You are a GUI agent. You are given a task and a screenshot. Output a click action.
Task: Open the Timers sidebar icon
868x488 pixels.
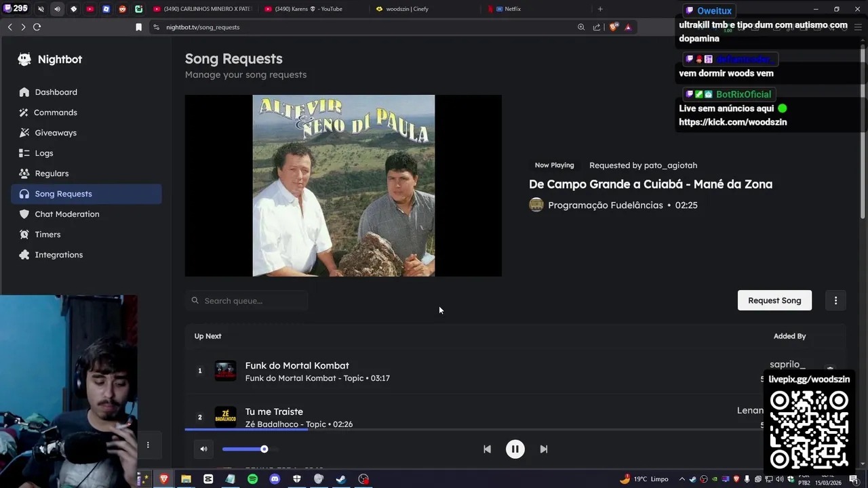(x=24, y=235)
